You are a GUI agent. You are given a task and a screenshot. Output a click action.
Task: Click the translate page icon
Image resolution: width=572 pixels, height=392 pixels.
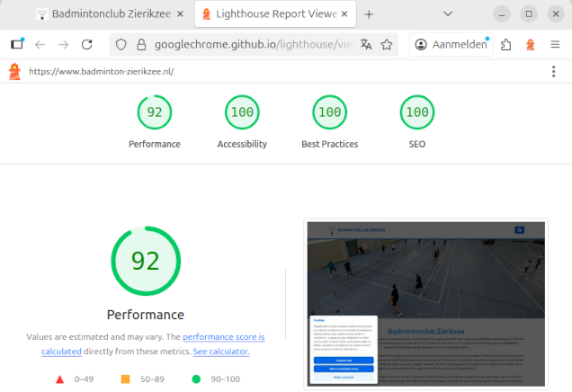tap(366, 44)
